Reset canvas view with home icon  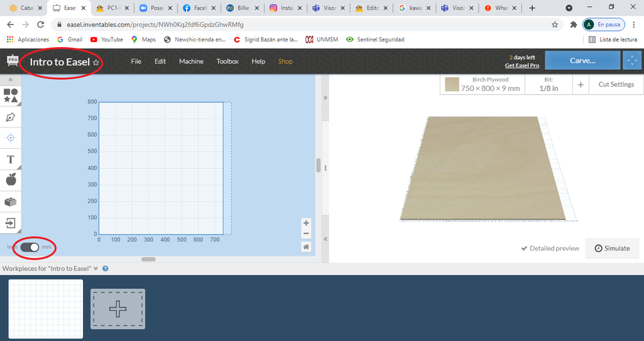(x=306, y=247)
